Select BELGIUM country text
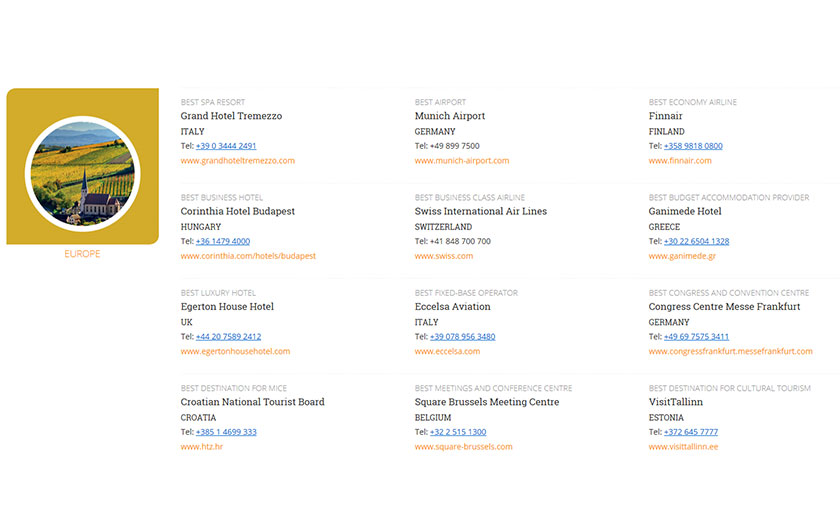The height and width of the screenshot is (525, 840). (x=433, y=418)
